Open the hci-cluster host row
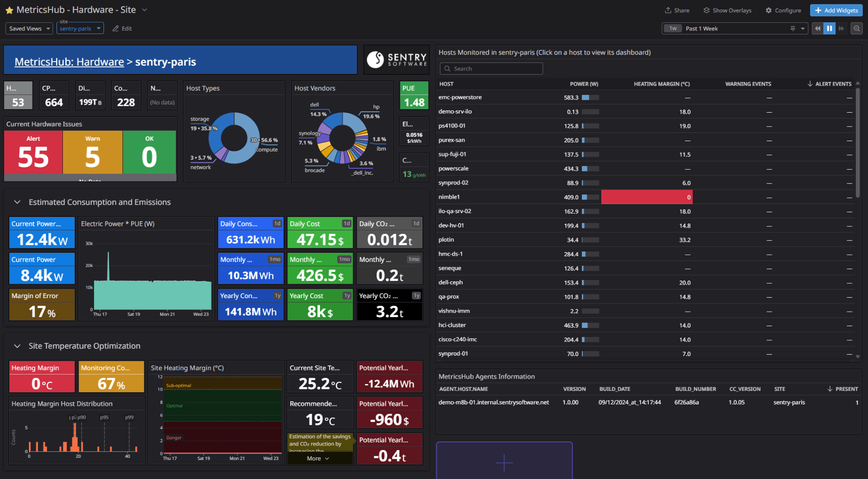 pos(645,325)
